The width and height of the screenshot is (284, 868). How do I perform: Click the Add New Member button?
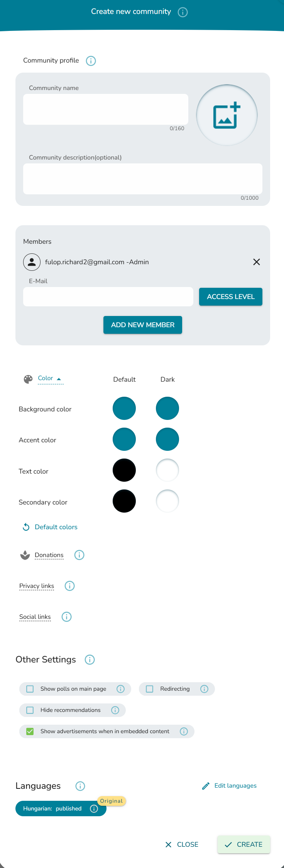point(142,325)
